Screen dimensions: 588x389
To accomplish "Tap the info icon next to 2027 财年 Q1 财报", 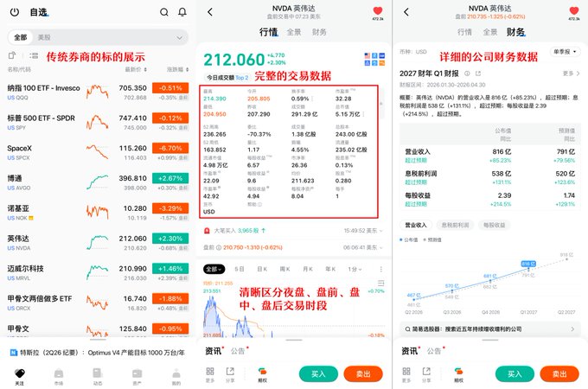I will point(467,73).
